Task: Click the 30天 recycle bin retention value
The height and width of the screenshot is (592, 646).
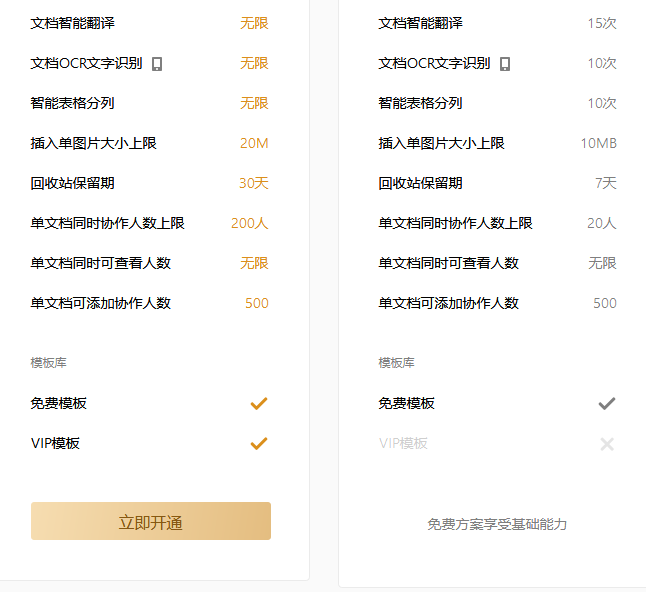Action: tap(253, 183)
